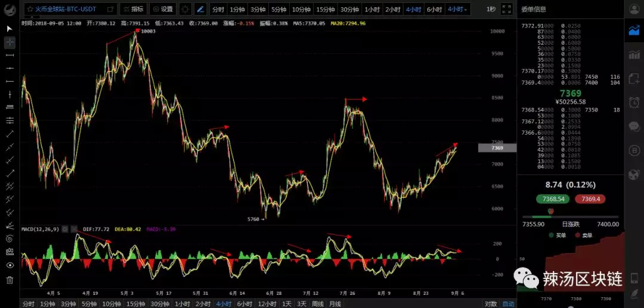Click the add-page icon in right sidebar

tap(634, 77)
